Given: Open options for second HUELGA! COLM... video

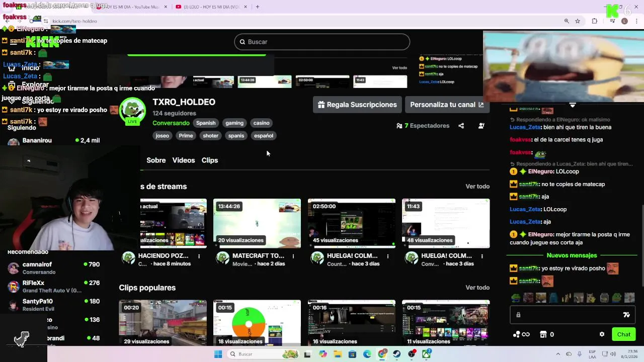Looking at the screenshot, I should point(482,256).
